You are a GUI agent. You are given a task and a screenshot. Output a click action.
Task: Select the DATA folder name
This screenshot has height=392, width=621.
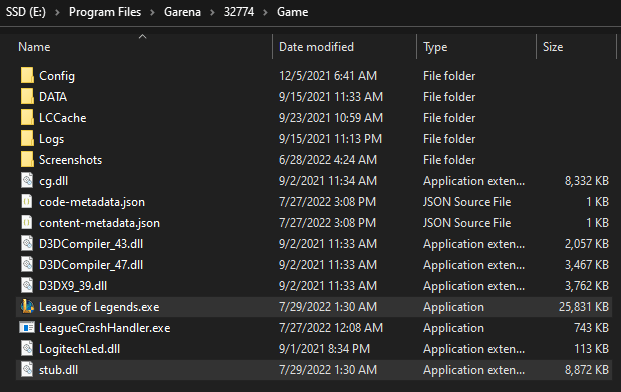pyautogui.click(x=53, y=97)
